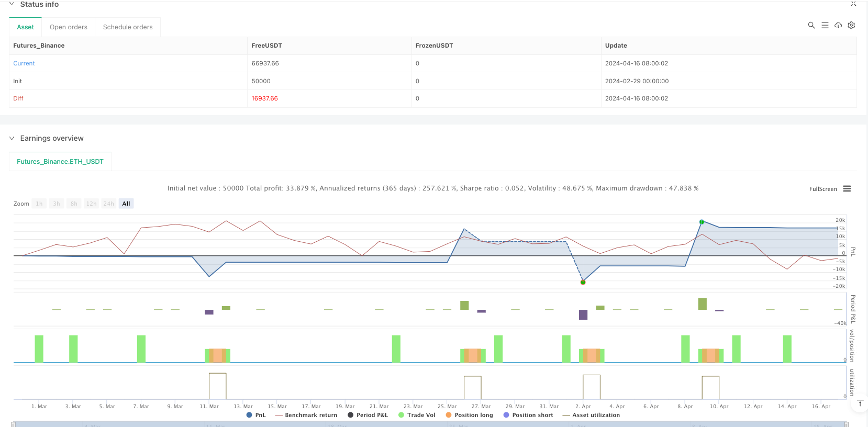
Task: Click the tallest green Period P&L bar near 10. Apr
Action: (703, 304)
